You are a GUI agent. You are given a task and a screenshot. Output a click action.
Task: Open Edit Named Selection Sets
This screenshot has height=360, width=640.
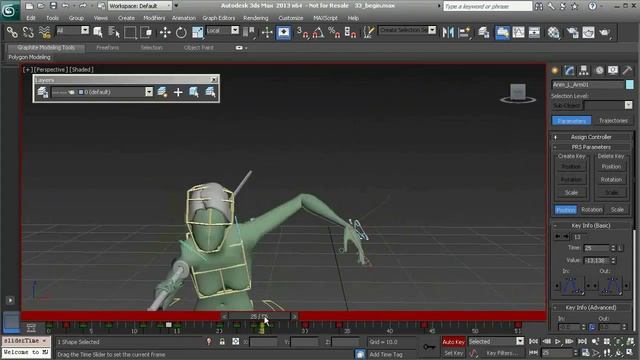(369, 32)
